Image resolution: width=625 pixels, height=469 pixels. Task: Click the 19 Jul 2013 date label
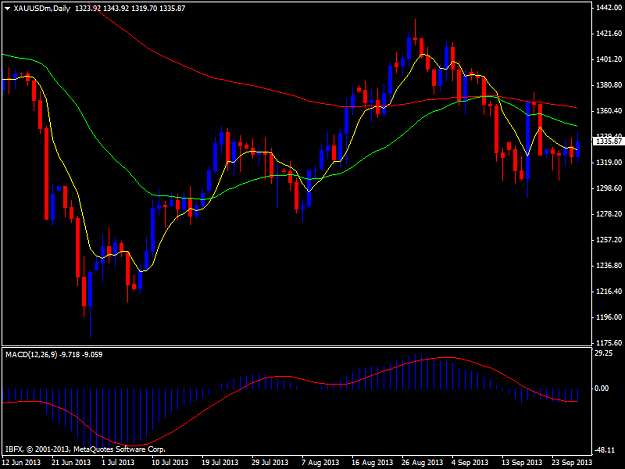coord(220,462)
